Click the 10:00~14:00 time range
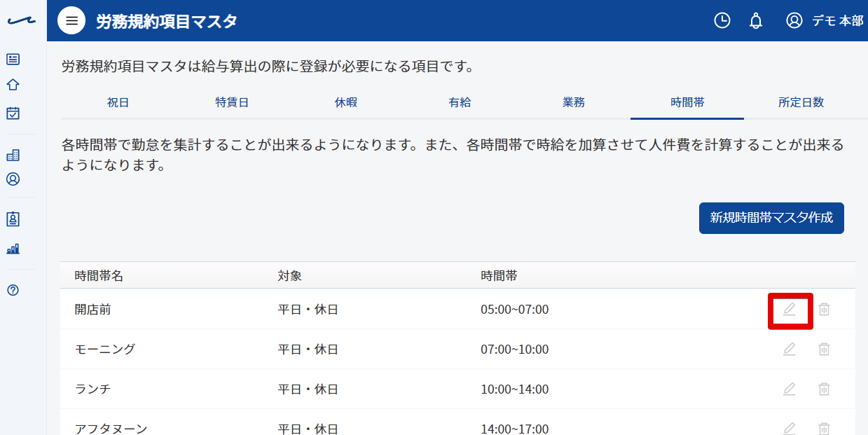 point(515,389)
